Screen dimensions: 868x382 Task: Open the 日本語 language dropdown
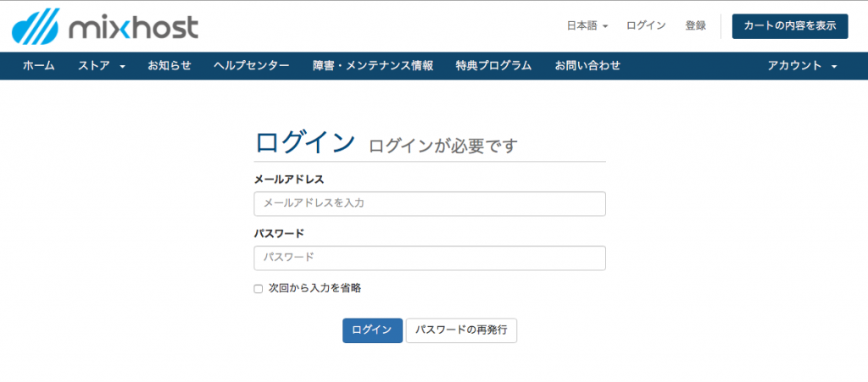[587, 26]
